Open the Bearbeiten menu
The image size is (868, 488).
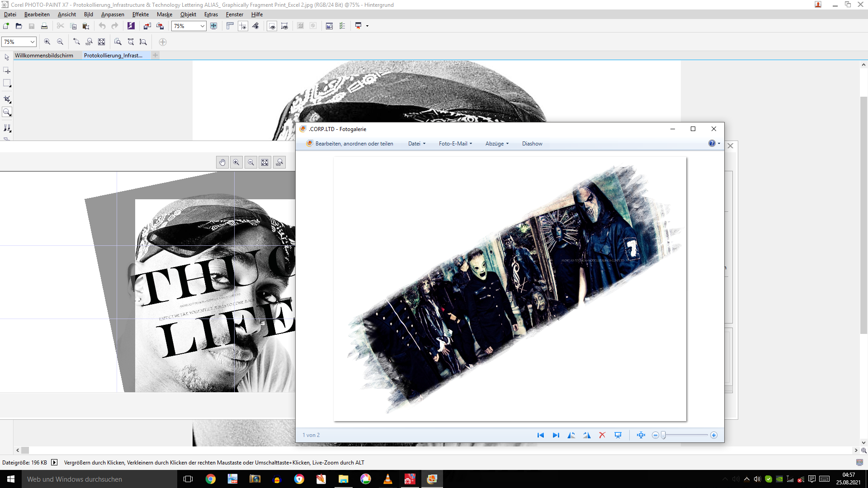(x=37, y=14)
